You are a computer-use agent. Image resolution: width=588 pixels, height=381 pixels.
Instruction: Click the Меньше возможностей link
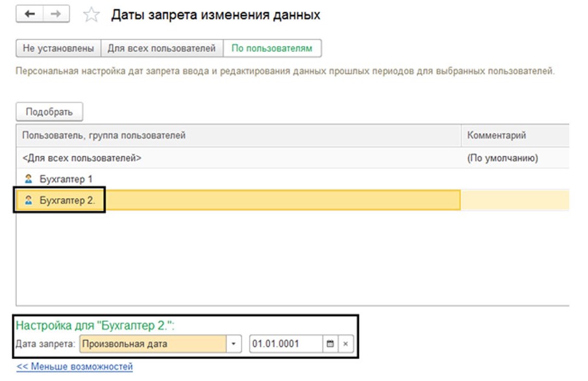75,367
